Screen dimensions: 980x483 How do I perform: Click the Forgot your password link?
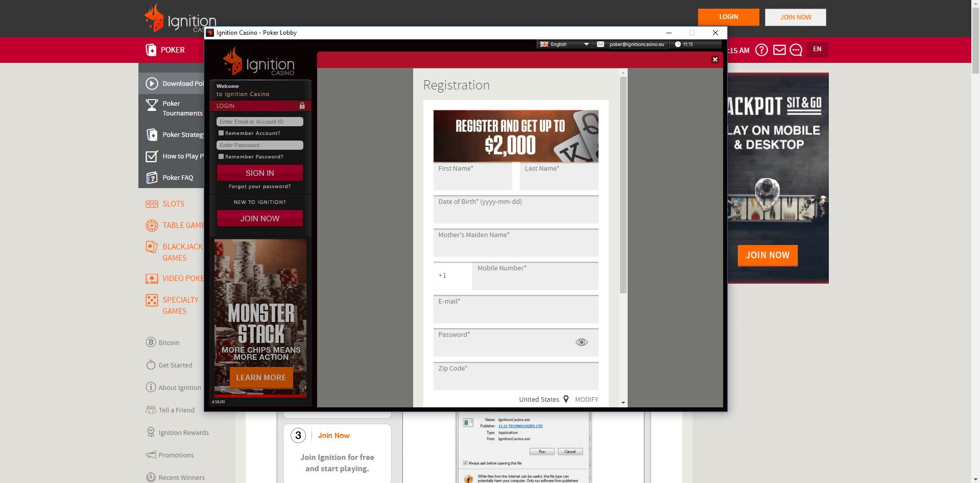(259, 187)
